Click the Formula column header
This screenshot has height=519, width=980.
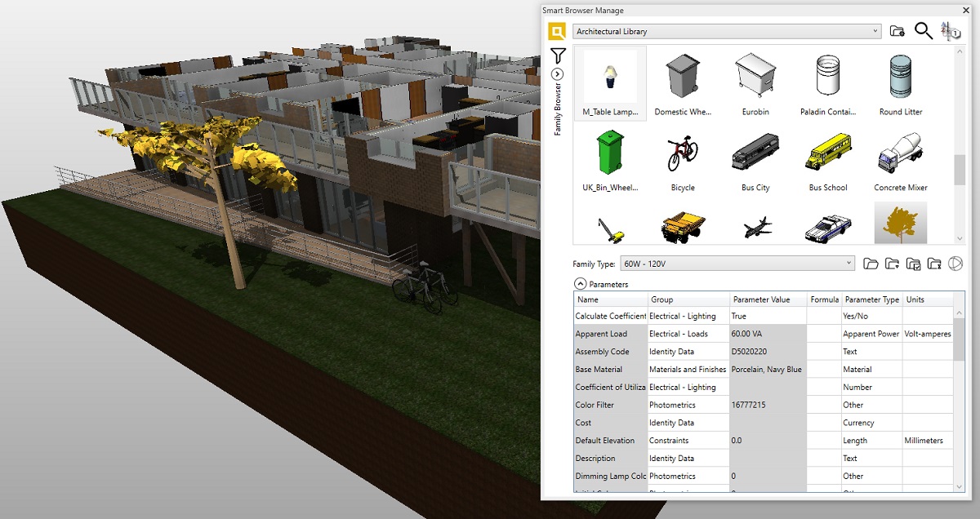pos(824,299)
